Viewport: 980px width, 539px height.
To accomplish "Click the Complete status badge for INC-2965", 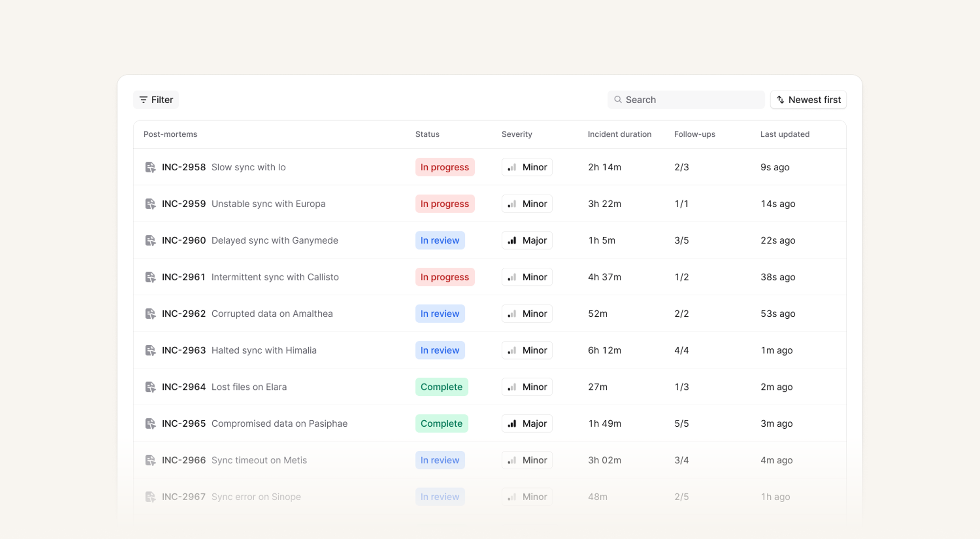I will point(441,424).
